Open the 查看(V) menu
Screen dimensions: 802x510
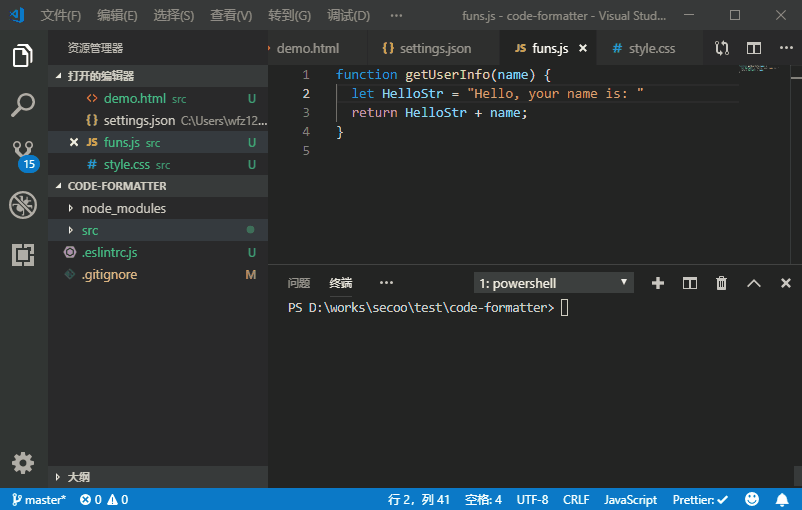tap(231, 15)
